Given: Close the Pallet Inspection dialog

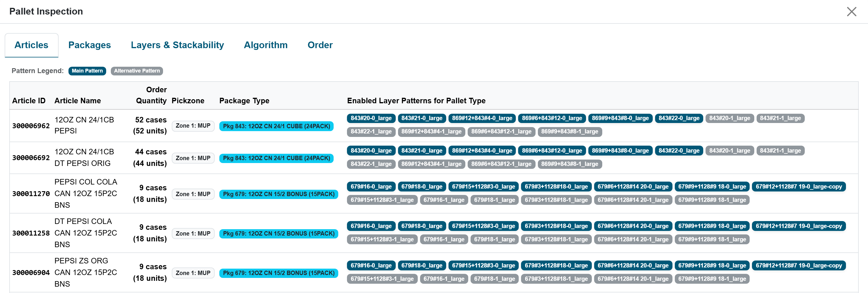Looking at the screenshot, I should pyautogui.click(x=851, y=12).
